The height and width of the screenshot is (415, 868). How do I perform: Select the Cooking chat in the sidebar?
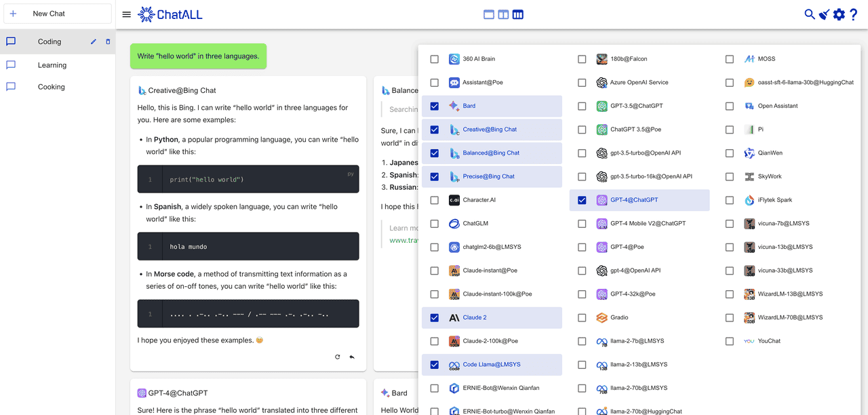(52, 87)
